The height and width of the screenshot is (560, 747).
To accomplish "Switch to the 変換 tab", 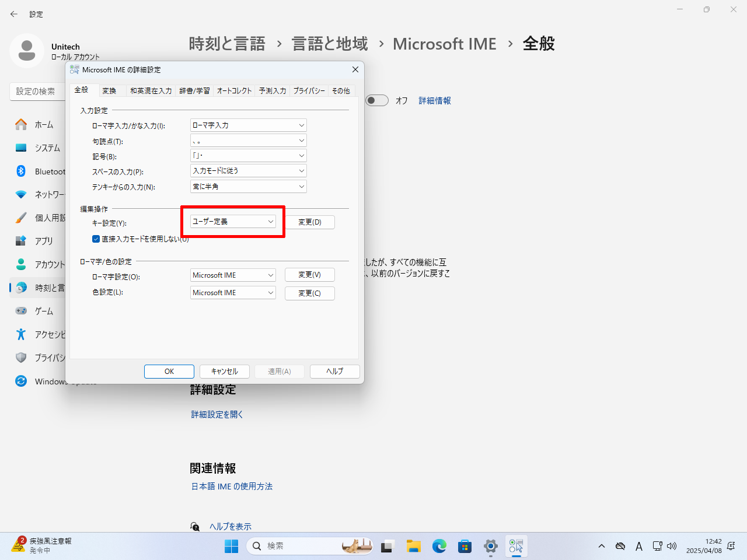I will click(x=109, y=91).
